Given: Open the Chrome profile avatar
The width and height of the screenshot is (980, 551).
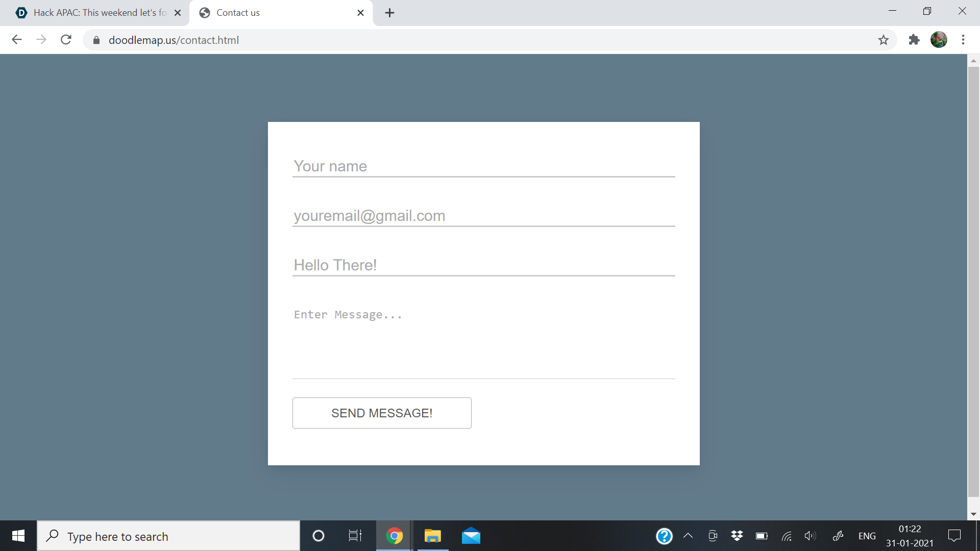Looking at the screenshot, I should click(x=939, y=40).
